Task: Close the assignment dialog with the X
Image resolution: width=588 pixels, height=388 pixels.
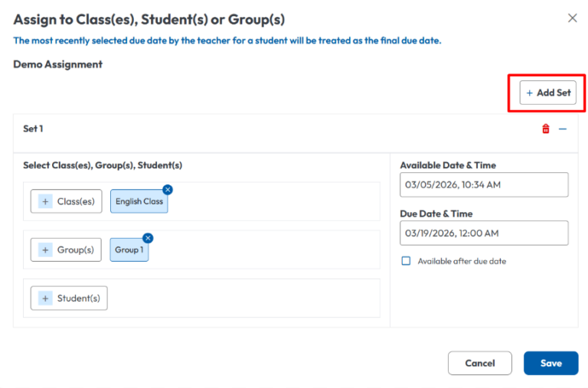Action: pos(572,18)
